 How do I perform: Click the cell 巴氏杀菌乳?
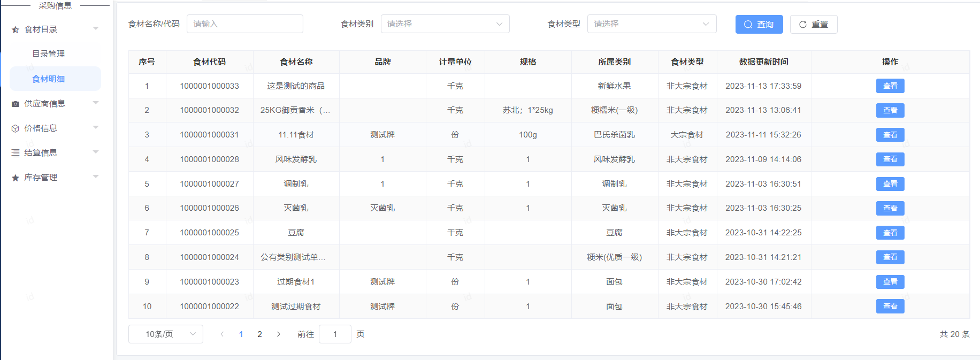pos(615,135)
